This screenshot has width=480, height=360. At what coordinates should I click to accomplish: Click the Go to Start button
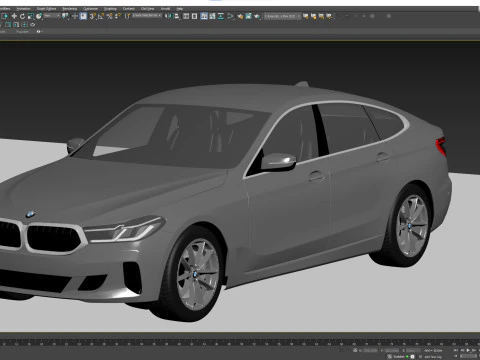point(456,350)
